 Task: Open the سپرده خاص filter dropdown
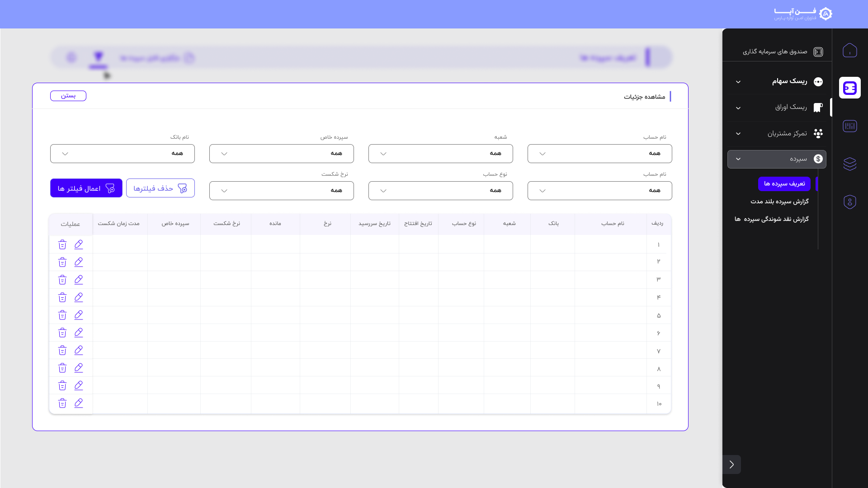pyautogui.click(x=281, y=154)
